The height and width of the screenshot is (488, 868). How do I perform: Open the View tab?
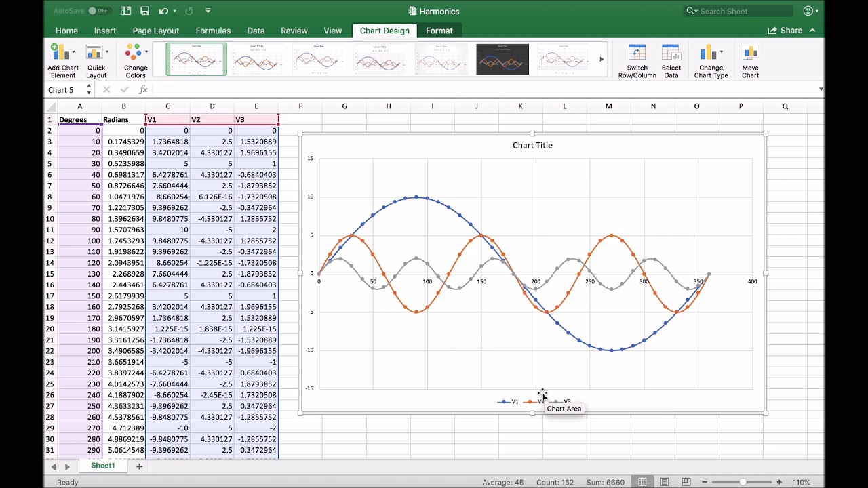(x=333, y=30)
